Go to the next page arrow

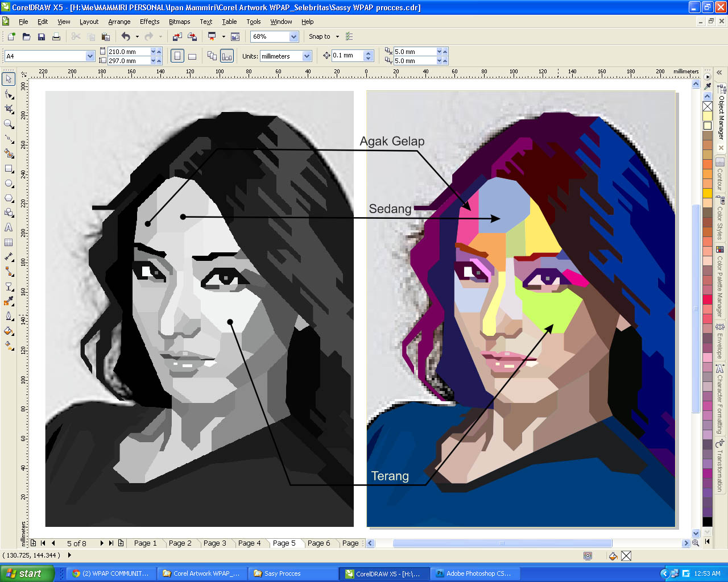pos(102,543)
